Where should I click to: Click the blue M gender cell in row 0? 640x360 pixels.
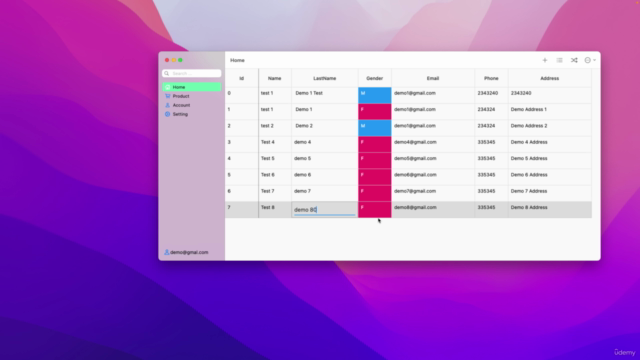375,95
